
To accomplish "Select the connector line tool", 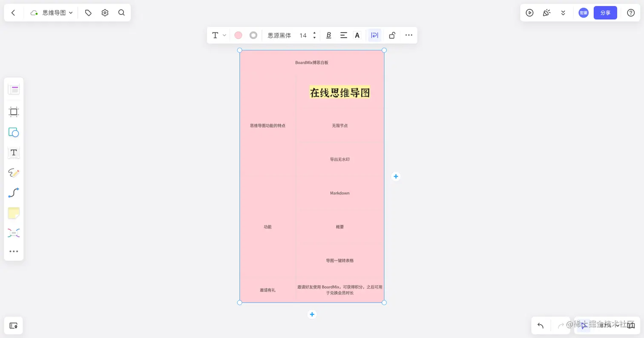I will [x=14, y=193].
